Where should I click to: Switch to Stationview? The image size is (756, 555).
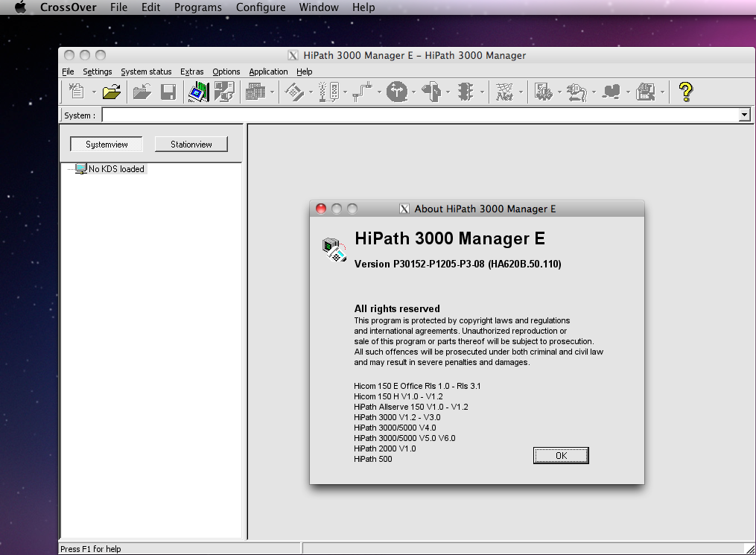tap(191, 145)
